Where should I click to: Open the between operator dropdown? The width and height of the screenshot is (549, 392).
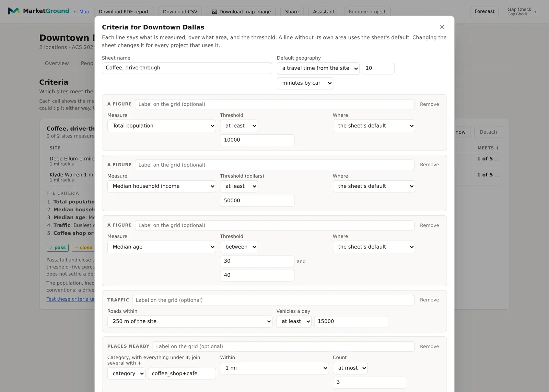[239, 247]
